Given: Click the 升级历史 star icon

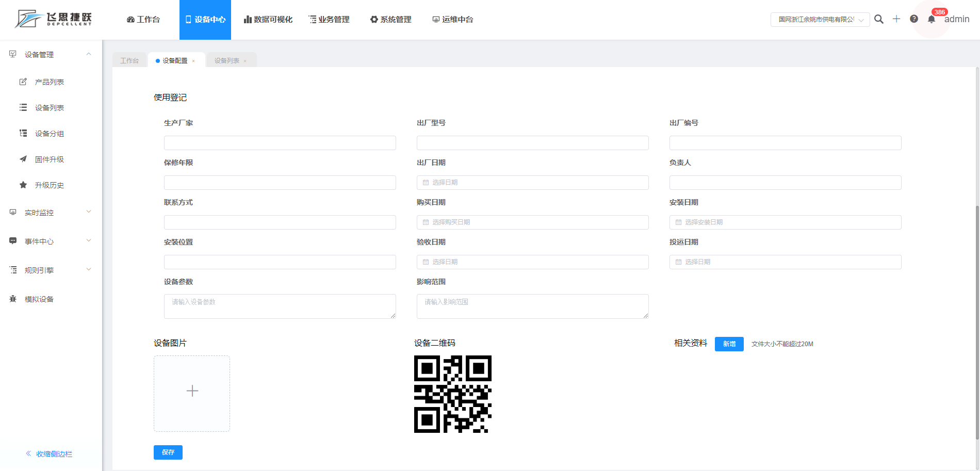Looking at the screenshot, I should 23,185.
